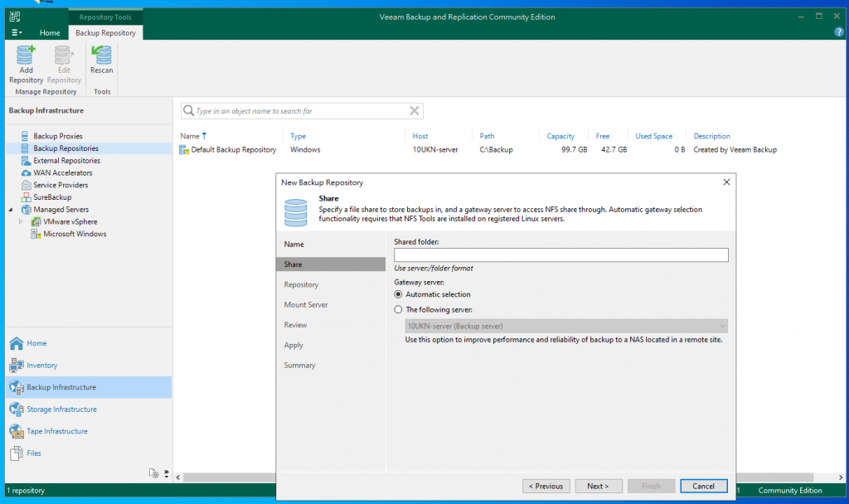Click the horizontal scrollbar left arrow
This screenshot has height=504, width=849.
(177, 477)
